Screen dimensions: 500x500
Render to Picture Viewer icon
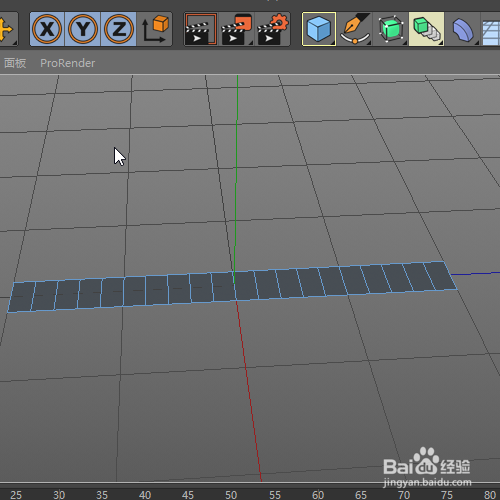(236, 29)
